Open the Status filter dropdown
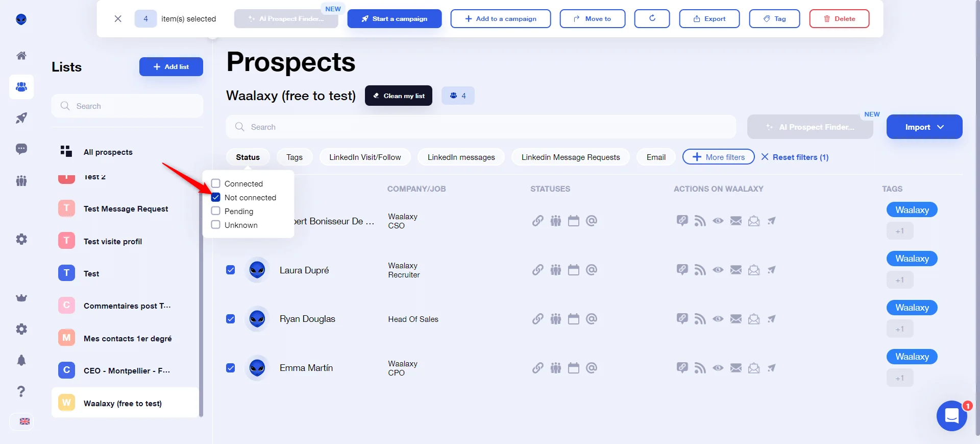This screenshot has width=980, height=444. point(248,157)
